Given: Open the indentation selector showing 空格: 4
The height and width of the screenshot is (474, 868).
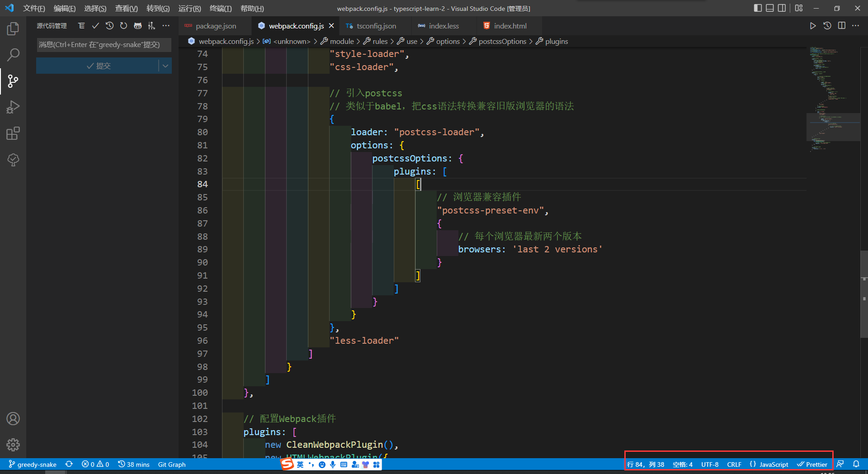Looking at the screenshot, I should [683, 465].
